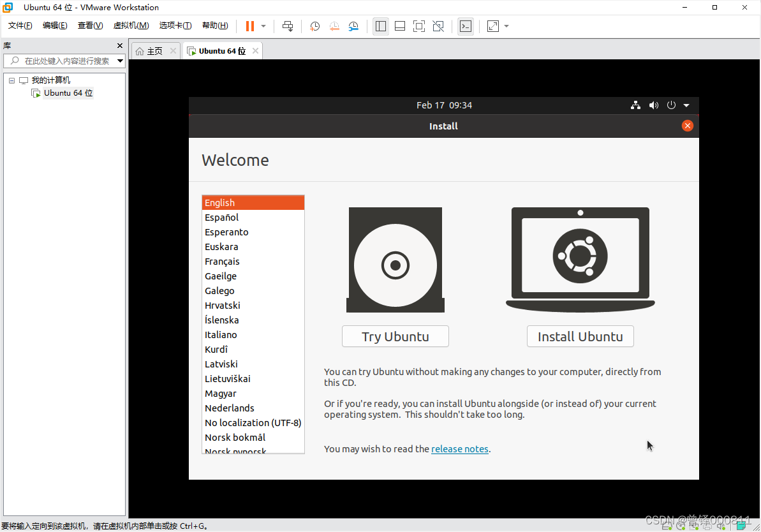761x532 pixels.
Task: Select English in the language list
Action: (x=253, y=203)
